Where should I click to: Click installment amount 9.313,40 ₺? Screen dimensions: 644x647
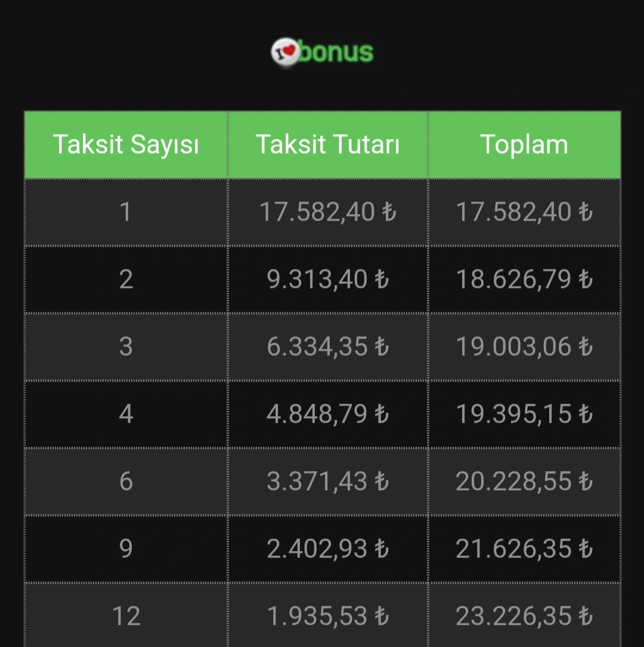pos(327,279)
